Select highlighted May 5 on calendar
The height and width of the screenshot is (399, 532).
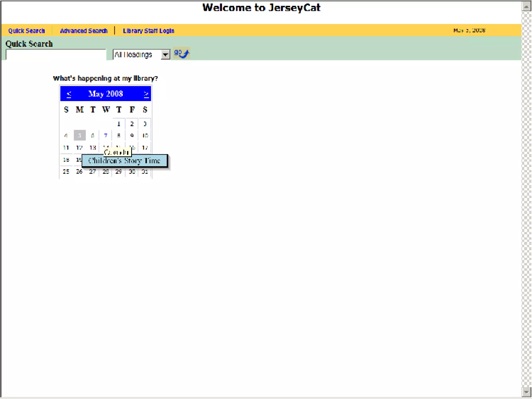[79, 136]
